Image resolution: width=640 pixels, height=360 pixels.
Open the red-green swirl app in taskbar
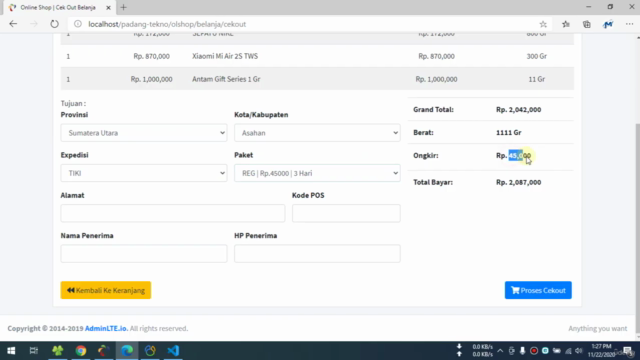(x=104, y=351)
